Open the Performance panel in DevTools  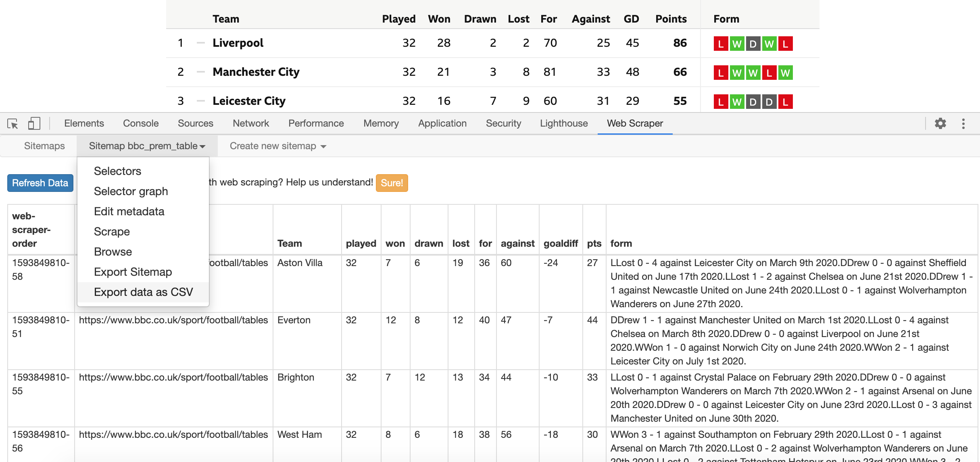[316, 123]
